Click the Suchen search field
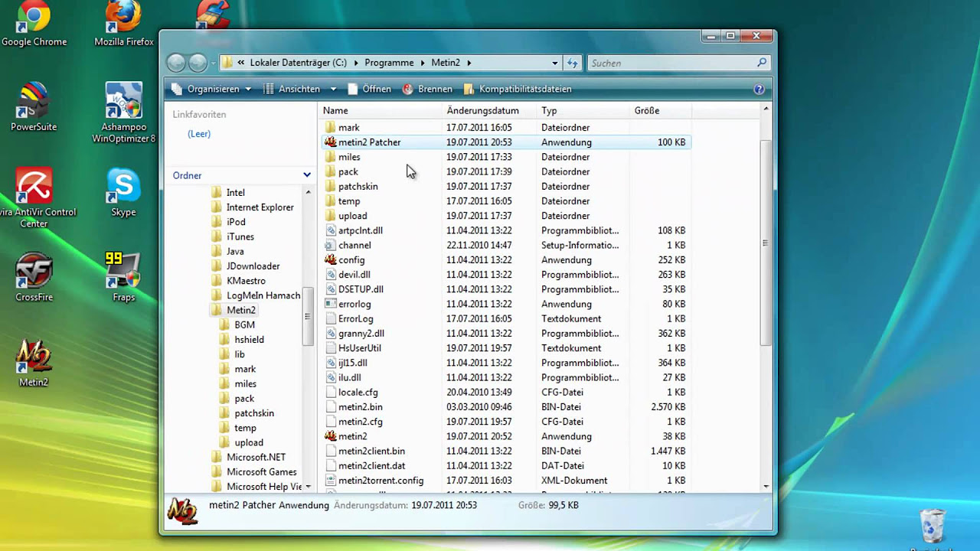Screen dimensions: 980x551 [x=672, y=63]
